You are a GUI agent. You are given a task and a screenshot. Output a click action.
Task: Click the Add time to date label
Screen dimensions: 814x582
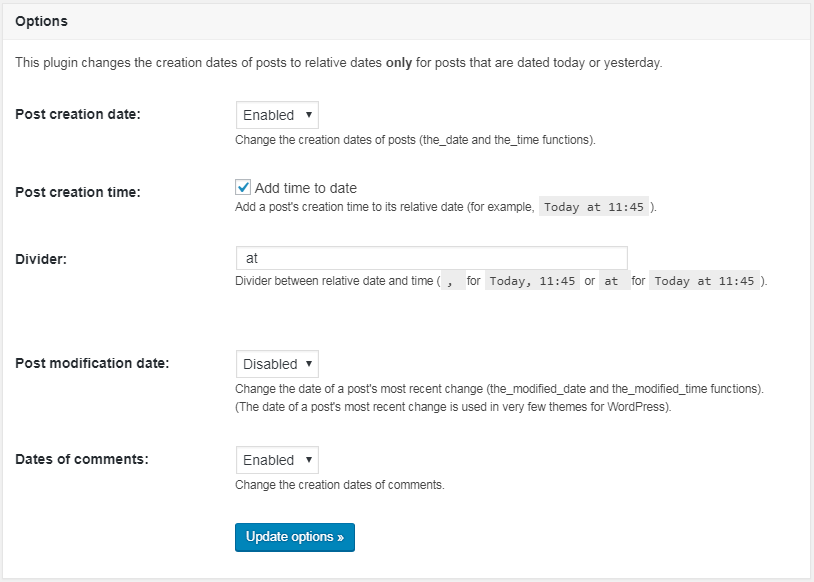tap(305, 188)
